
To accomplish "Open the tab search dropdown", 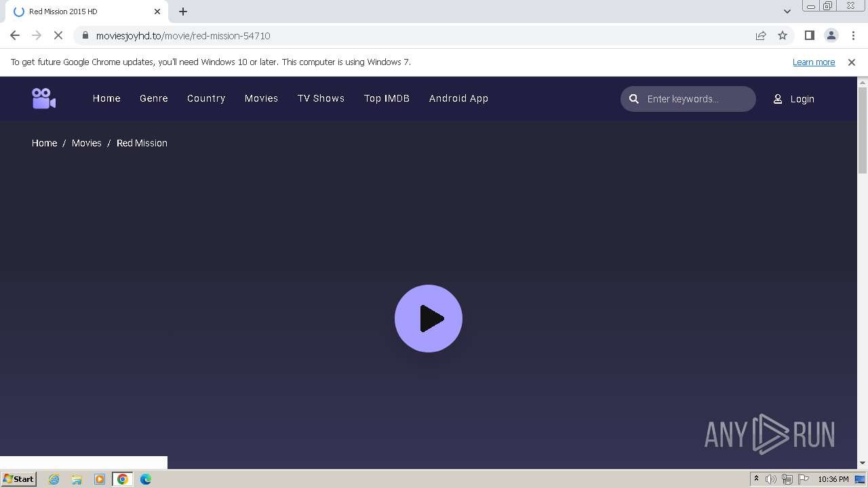I will pos(787,12).
